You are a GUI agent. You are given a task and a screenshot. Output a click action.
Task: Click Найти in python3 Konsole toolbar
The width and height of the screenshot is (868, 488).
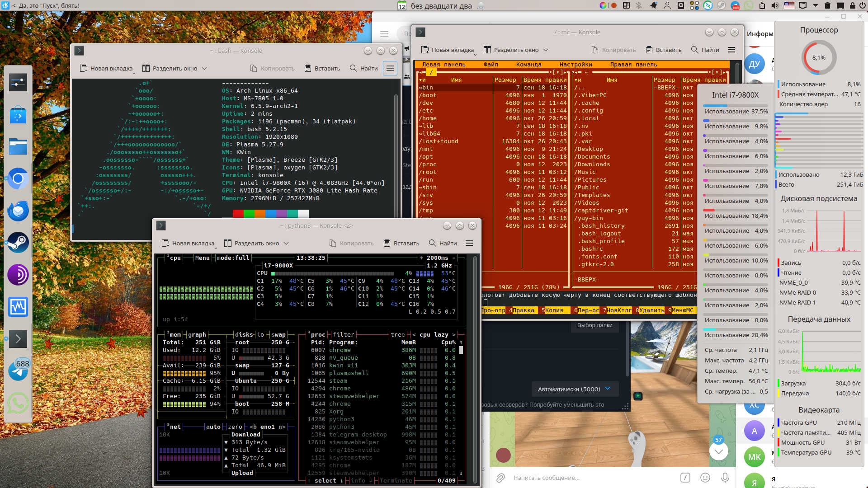443,244
